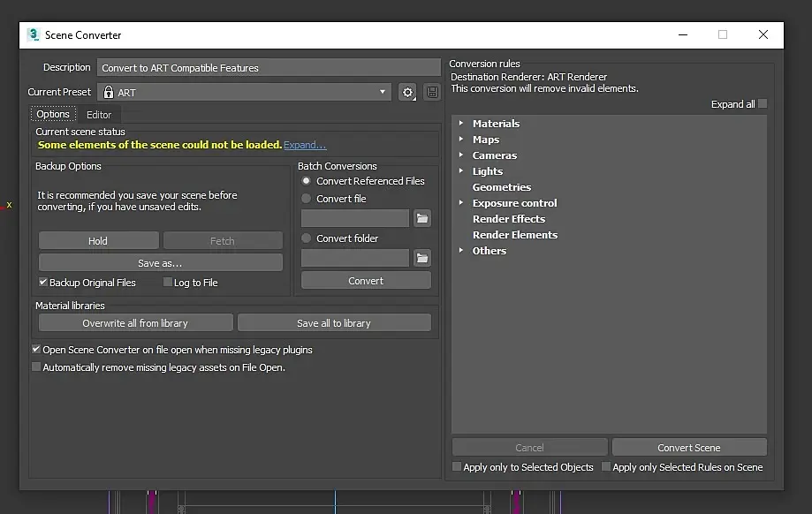Click the Convert Scene button
The image size is (812, 514).
click(689, 448)
